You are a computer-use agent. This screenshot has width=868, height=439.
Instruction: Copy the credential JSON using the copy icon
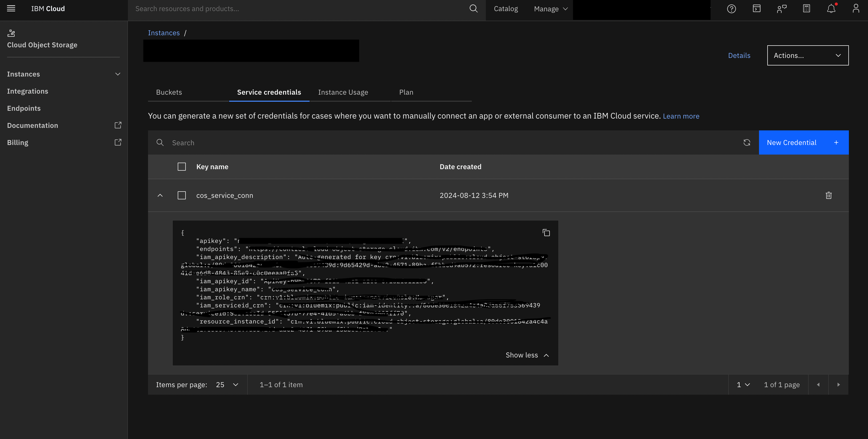[546, 233]
